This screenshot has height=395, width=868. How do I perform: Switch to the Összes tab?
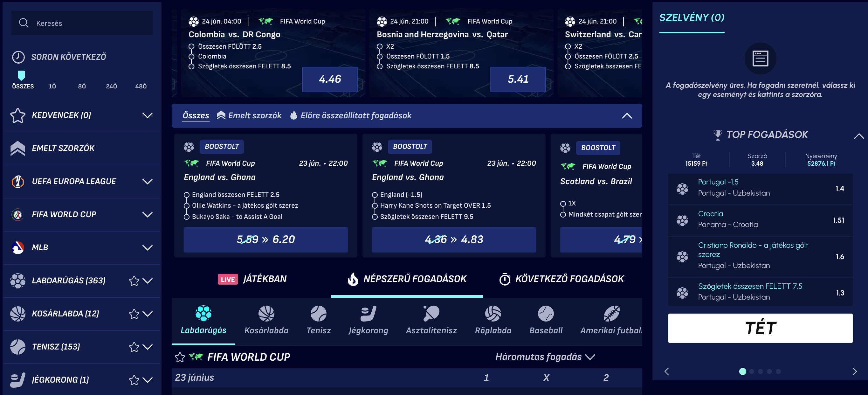coord(196,115)
